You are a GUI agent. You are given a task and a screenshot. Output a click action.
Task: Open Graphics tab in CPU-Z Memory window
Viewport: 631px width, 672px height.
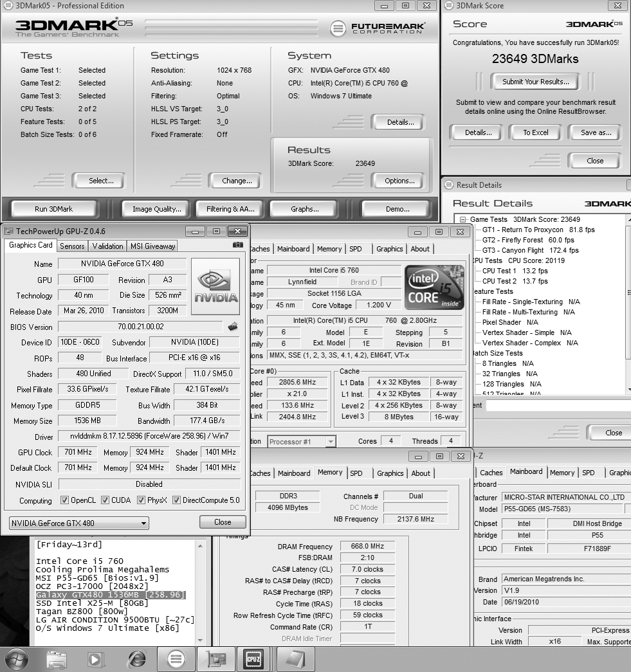(x=390, y=473)
